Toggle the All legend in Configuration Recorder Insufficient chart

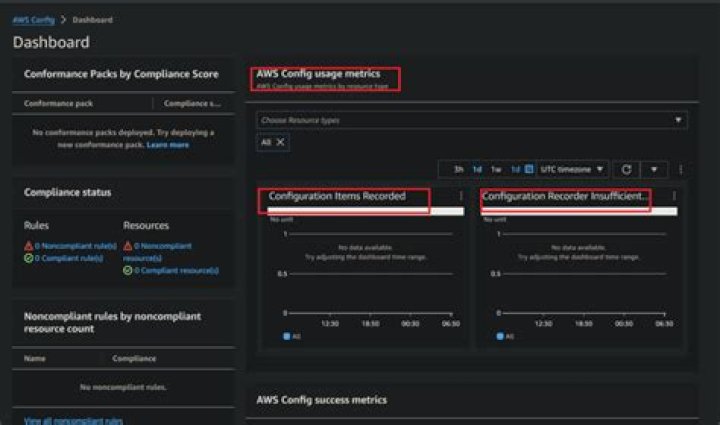[x=505, y=336]
